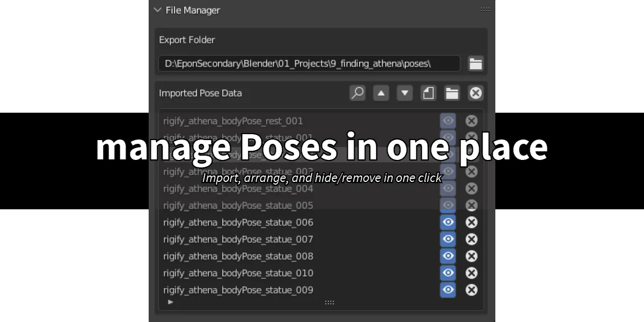644x322 pixels.
Task: Remove rigify_athena_bodyPose_statue_008 from the list
Action: [471, 256]
